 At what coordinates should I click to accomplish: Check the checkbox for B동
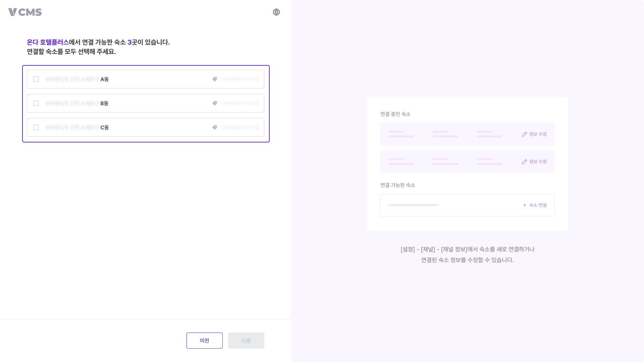pyautogui.click(x=36, y=103)
